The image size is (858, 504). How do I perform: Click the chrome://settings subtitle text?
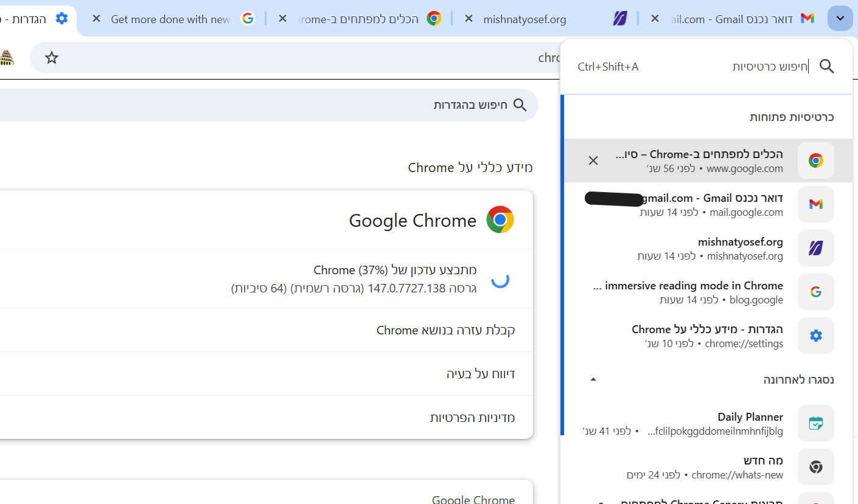point(744,343)
